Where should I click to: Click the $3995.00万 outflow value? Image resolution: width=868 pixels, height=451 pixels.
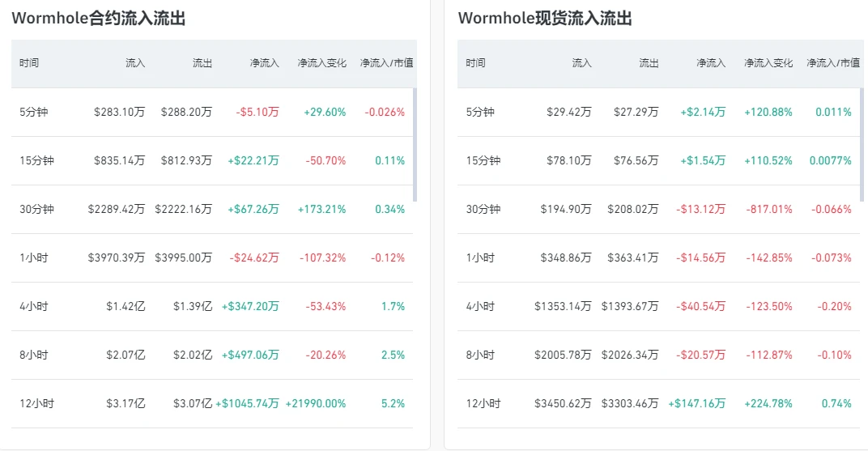183,258
